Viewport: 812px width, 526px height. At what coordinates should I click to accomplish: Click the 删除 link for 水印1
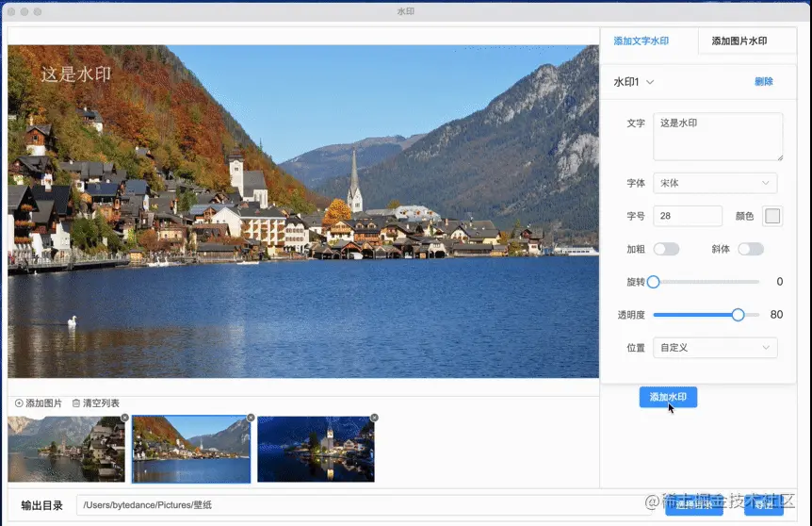point(763,81)
